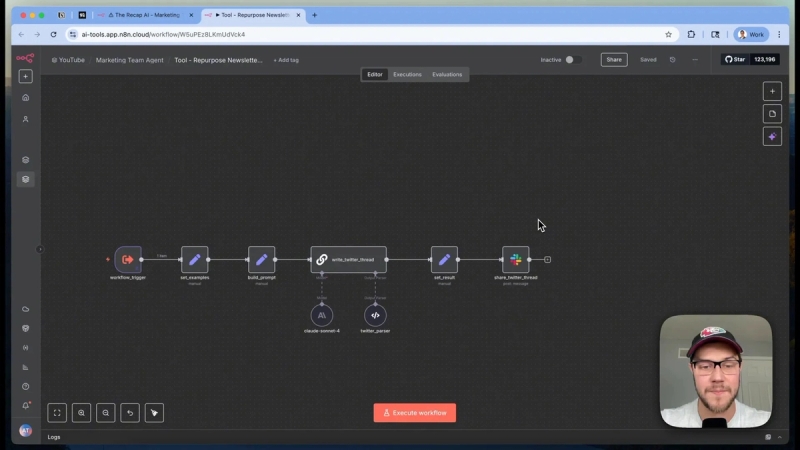Open the help question mark icon
This screenshot has width=800, height=450.
click(x=26, y=387)
